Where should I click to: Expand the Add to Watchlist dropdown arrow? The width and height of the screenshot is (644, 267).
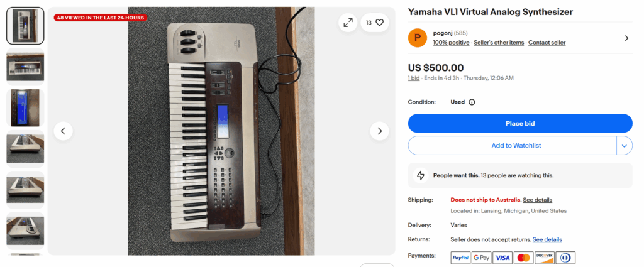click(x=624, y=146)
